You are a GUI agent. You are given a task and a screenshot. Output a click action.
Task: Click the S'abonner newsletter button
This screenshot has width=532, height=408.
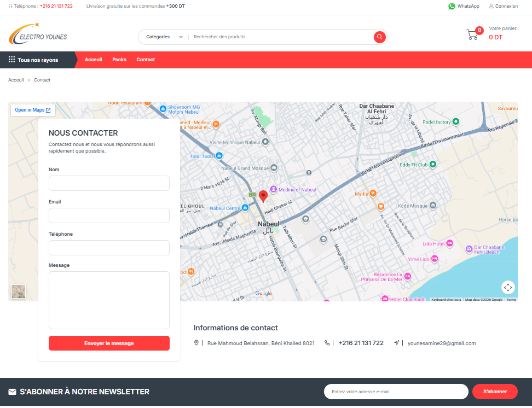495,392
